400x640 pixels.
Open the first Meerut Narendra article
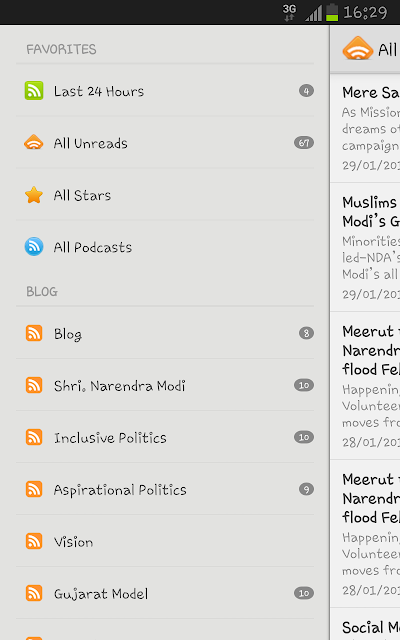click(365, 386)
